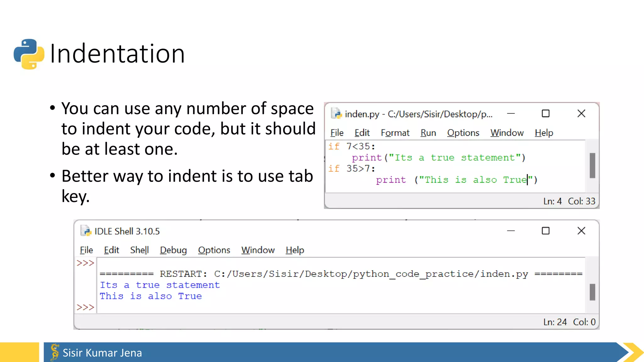The height and width of the screenshot is (362, 644).
Task: Close the inden.py editor window
Action: pos(581,113)
